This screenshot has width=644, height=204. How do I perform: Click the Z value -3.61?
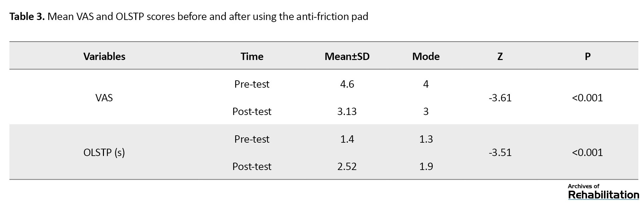pyautogui.click(x=500, y=98)
